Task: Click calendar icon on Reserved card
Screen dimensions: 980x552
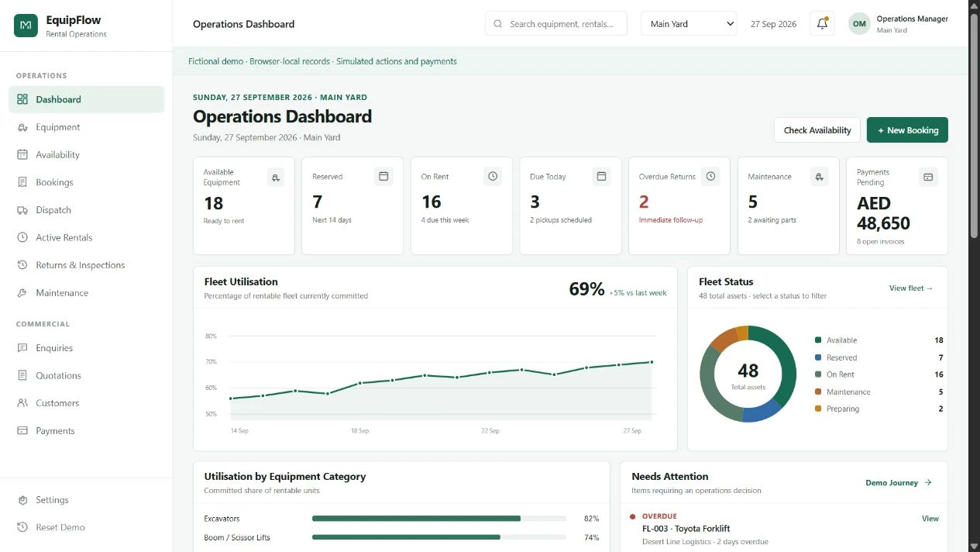Action: click(383, 177)
